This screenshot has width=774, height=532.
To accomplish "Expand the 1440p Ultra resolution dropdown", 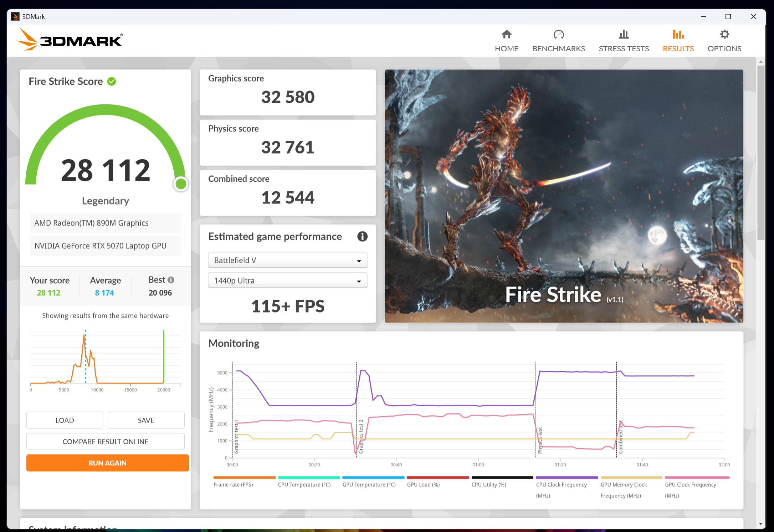I will point(288,280).
